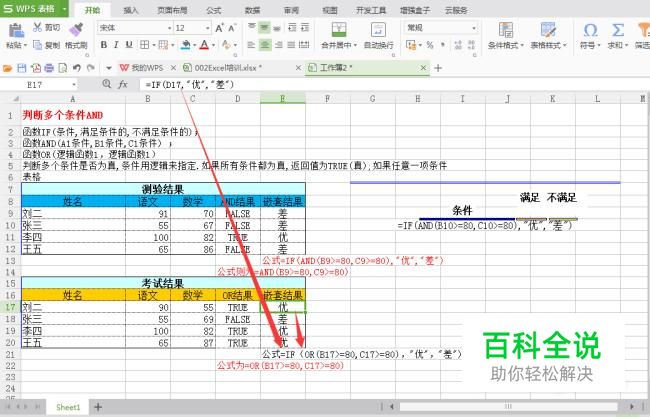The height and width of the screenshot is (417, 650).
Task: Click the print preview icon
Action: [63, 68]
